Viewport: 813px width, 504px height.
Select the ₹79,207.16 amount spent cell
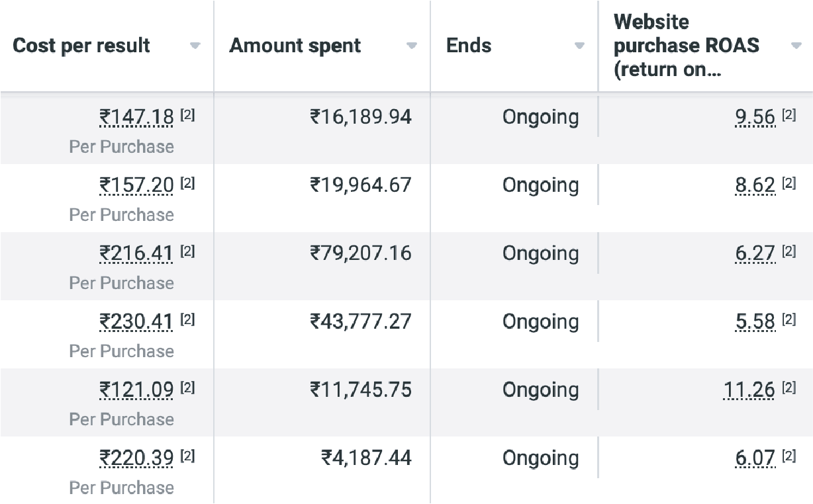click(x=361, y=253)
